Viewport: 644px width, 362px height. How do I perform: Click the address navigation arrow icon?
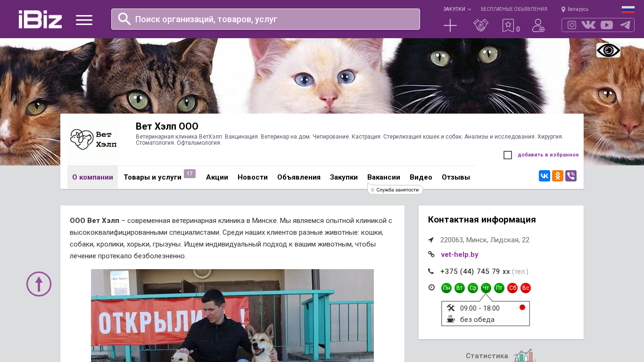tap(431, 240)
